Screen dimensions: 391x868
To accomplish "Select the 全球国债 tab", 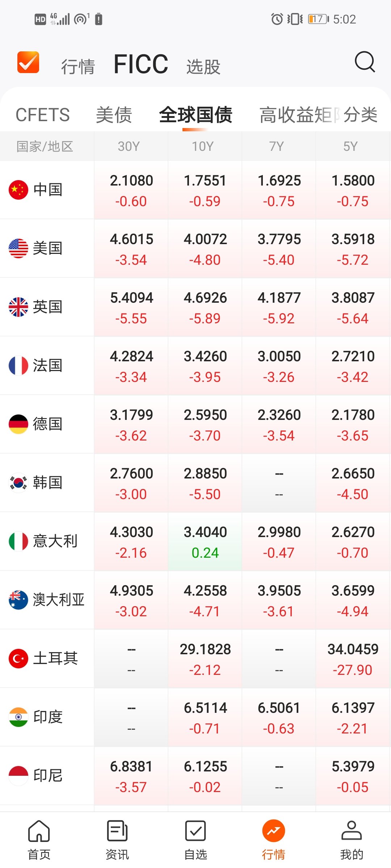I will tap(195, 115).
